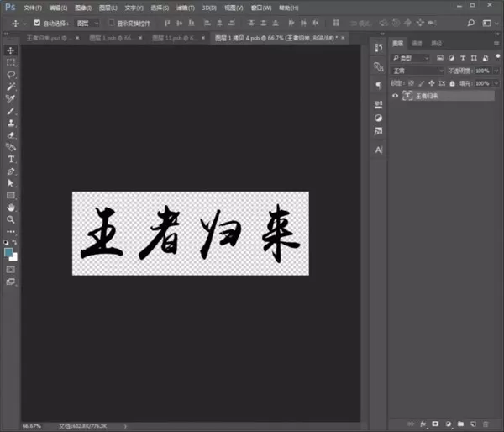504x432 pixels.
Task: Click the foreground color swatch
Action: click(8, 252)
